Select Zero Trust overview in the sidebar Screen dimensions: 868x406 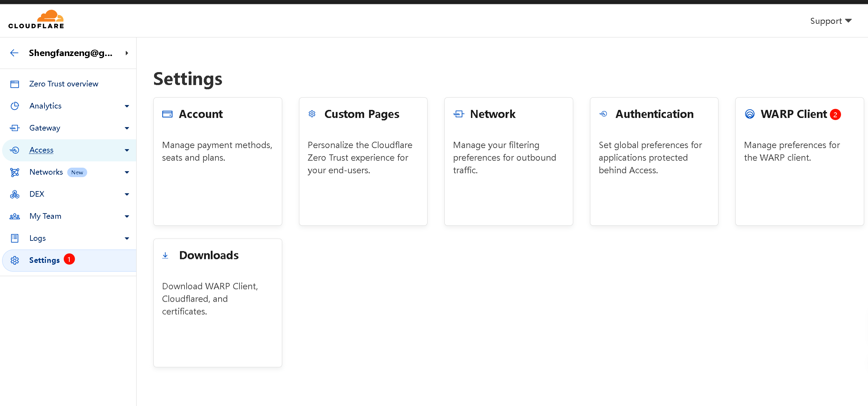pos(64,84)
